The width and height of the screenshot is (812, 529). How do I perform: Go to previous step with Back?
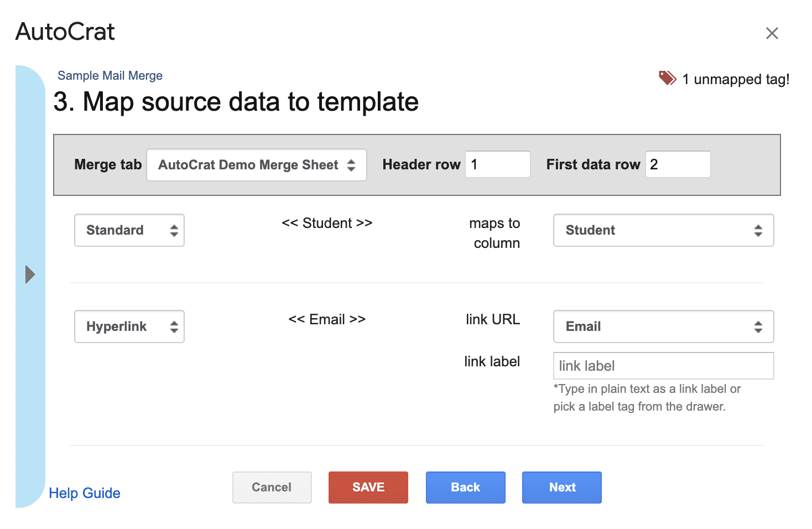click(465, 487)
